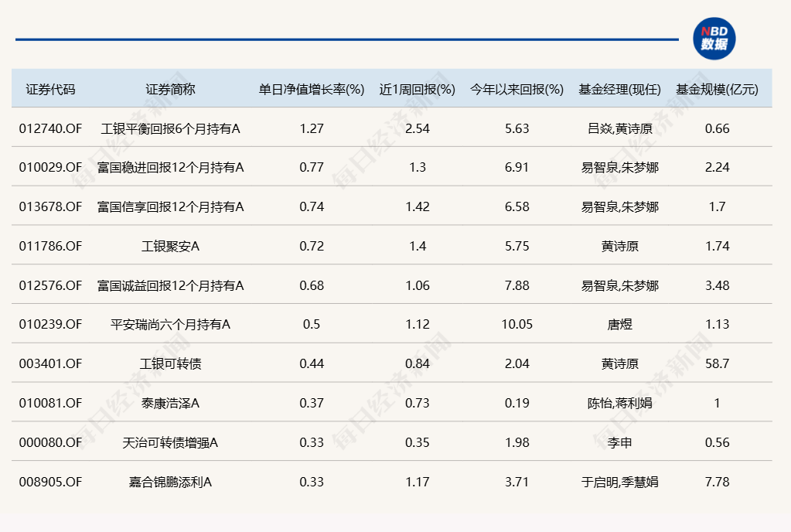This screenshot has height=532, width=791.
Task: Click fund name 嘉合锦鹏添利A
Action: (x=171, y=482)
